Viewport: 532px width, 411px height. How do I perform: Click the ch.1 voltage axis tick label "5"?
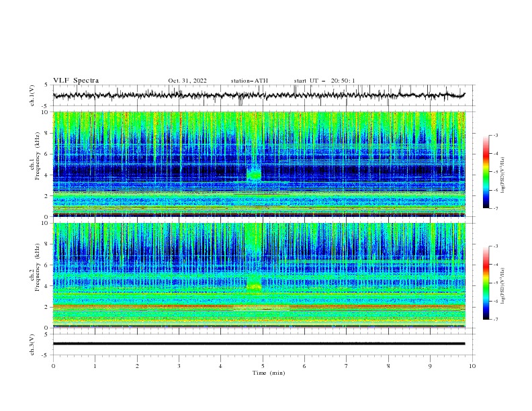click(46, 85)
